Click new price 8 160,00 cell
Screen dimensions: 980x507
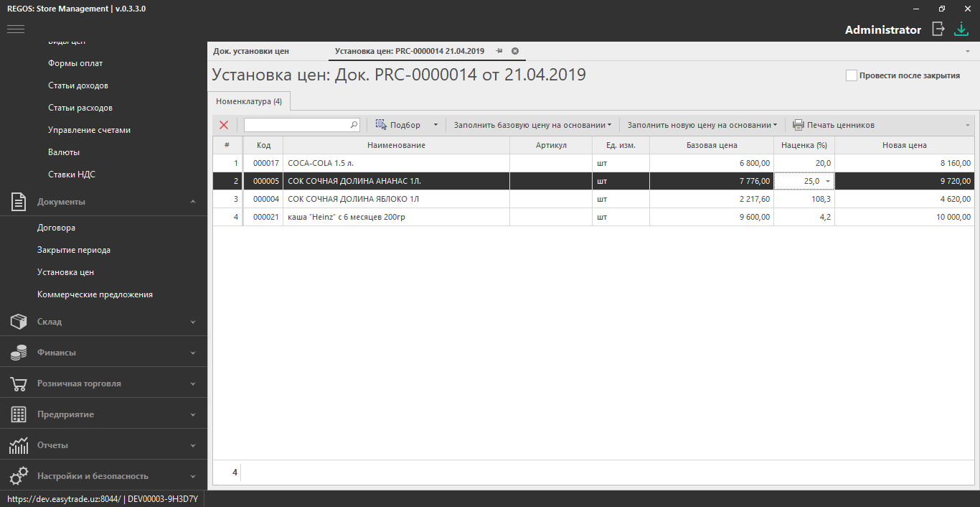click(904, 163)
